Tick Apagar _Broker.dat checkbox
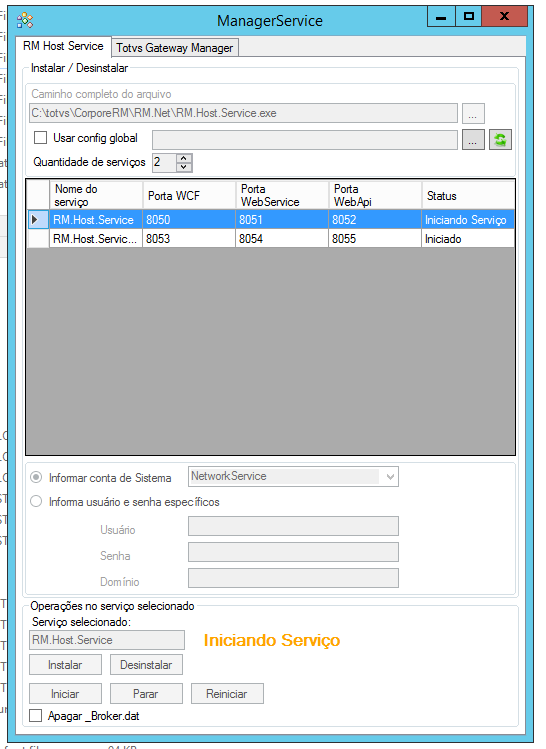 tap(36, 716)
